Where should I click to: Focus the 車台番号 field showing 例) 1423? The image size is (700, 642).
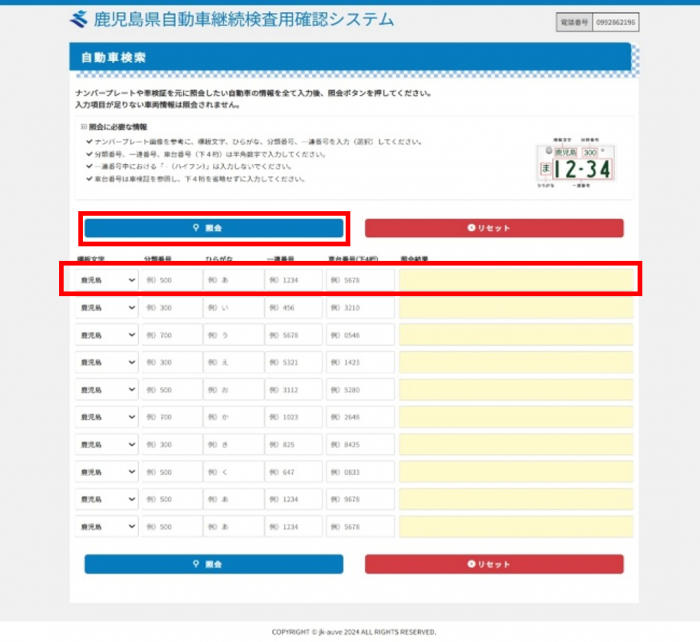[360, 363]
